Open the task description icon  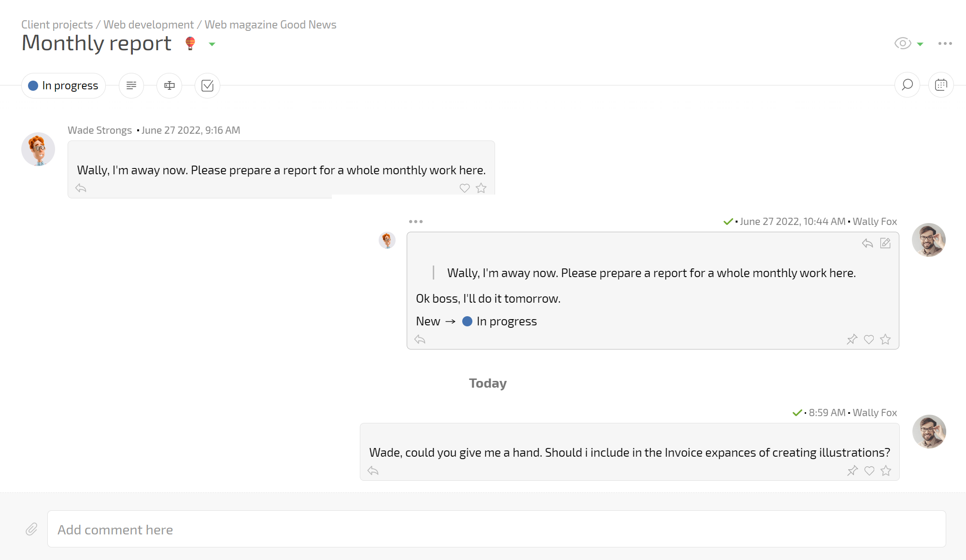[131, 85]
